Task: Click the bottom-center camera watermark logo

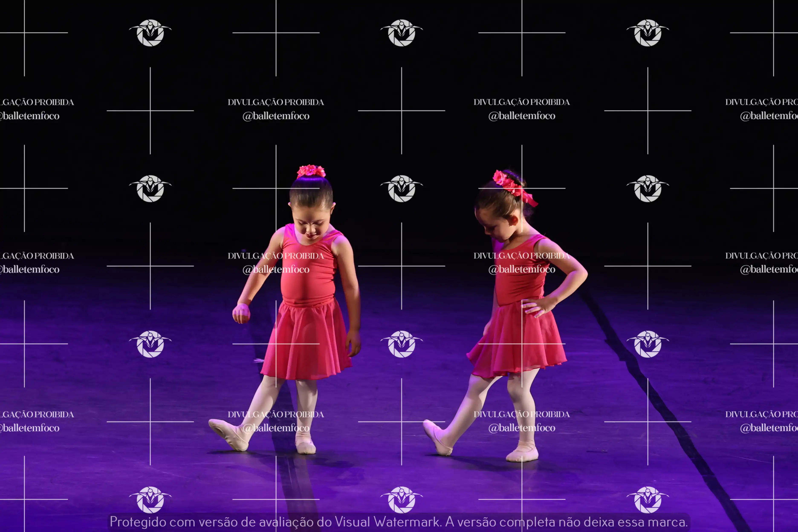Action: coord(401,499)
